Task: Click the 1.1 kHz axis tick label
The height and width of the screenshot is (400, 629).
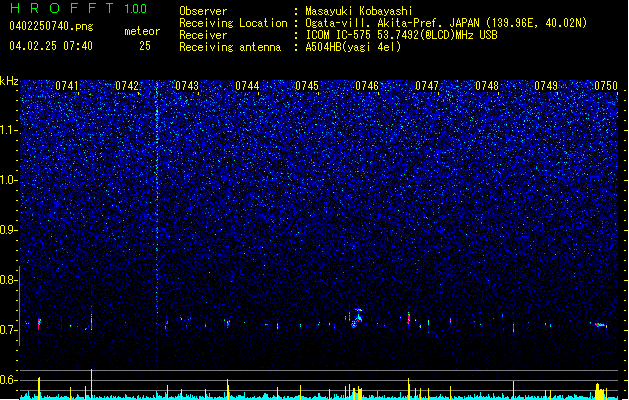Action: coord(9,131)
